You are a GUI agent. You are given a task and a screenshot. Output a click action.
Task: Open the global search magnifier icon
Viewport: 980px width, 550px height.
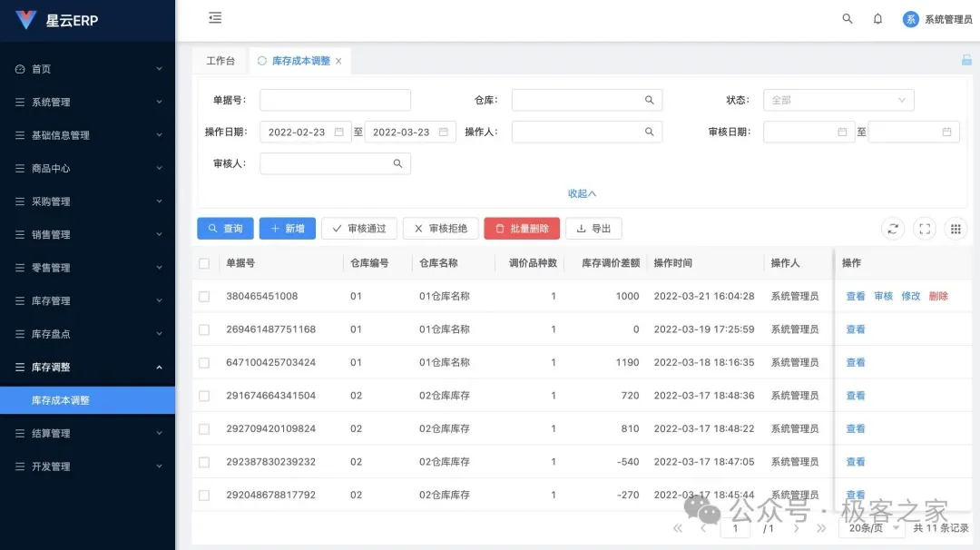pyautogui.click(x=847, y=18)
